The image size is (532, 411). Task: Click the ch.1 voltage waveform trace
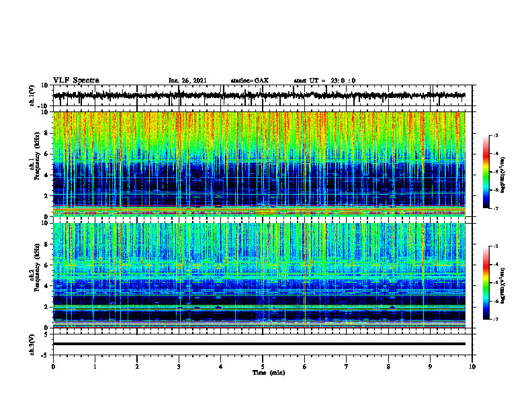(259, 95)
